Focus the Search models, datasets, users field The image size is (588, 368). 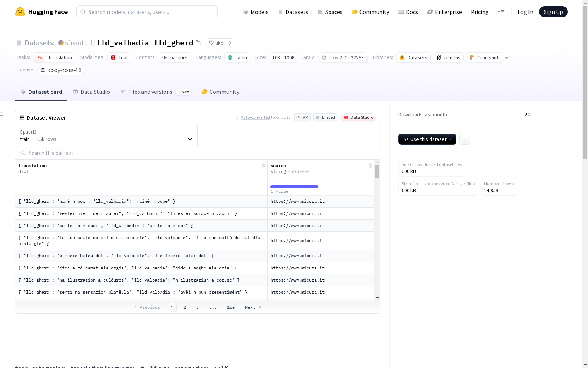point(147,12)
